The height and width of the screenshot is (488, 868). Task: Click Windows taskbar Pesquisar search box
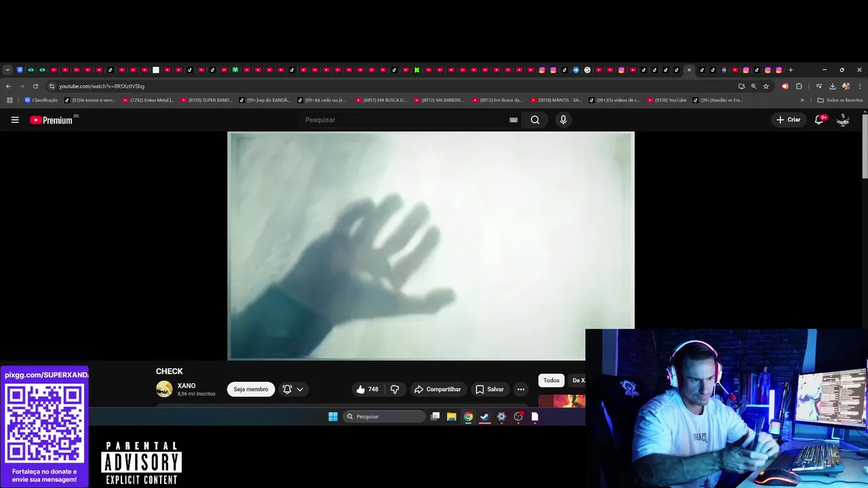[x=384, y=417]
